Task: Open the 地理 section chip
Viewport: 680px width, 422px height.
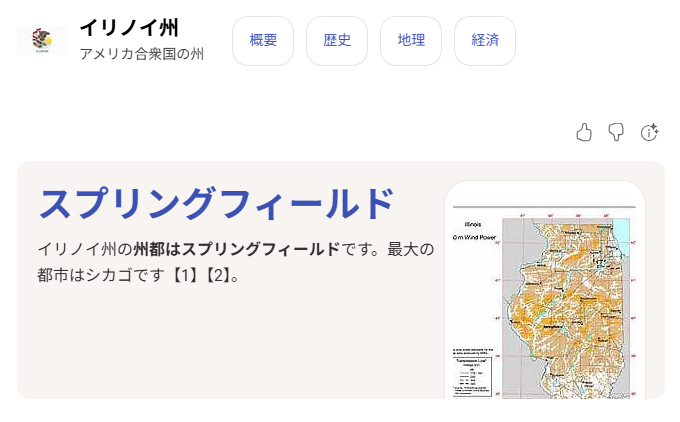Action: [411, 41]
